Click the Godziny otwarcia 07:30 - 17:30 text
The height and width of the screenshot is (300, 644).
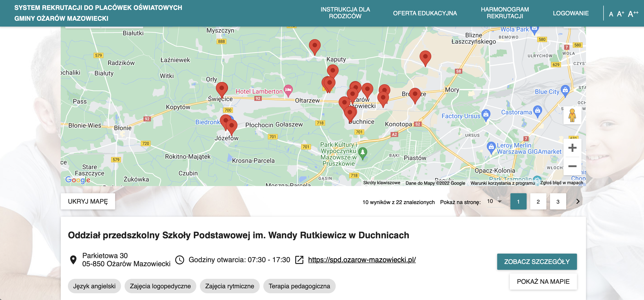pos(239,260)
